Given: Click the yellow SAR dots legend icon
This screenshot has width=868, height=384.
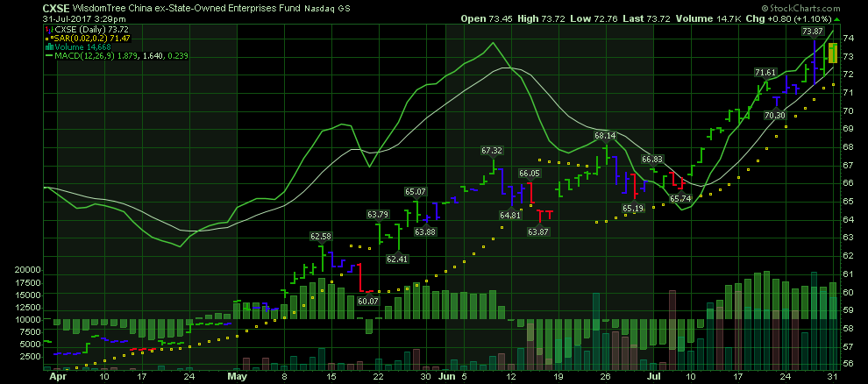Looking at the screenshot, I should point(46,38).
